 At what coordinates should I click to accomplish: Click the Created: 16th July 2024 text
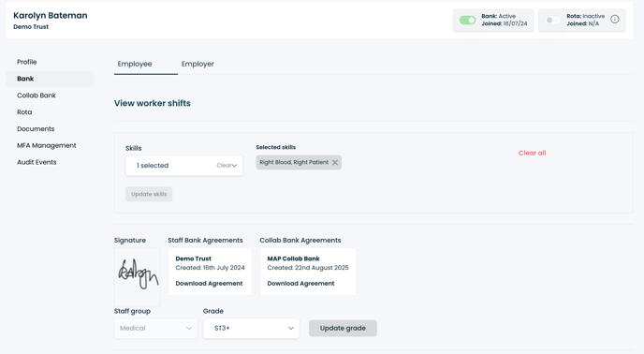[210, 268]
